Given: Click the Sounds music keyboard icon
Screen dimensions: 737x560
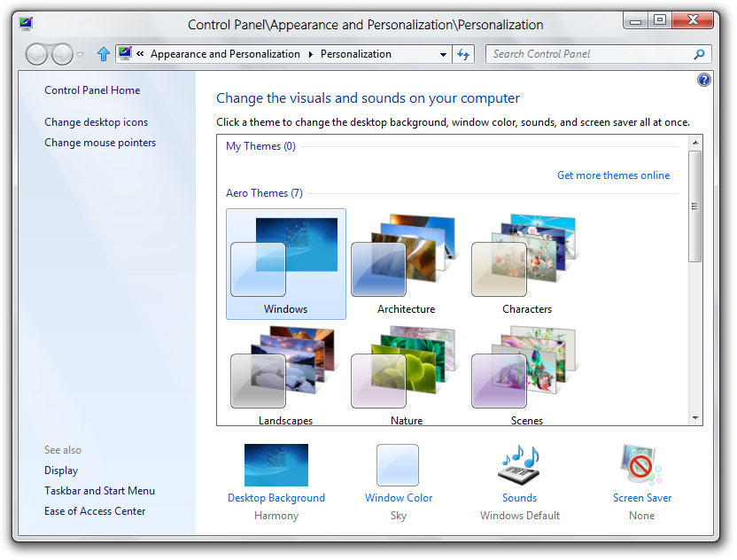Looking at the screenshot, I should tap(519, 465).
